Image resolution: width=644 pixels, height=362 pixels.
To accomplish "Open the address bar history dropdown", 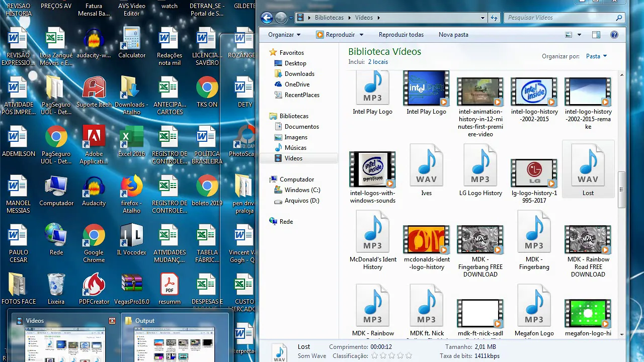I will click(483, 18).
